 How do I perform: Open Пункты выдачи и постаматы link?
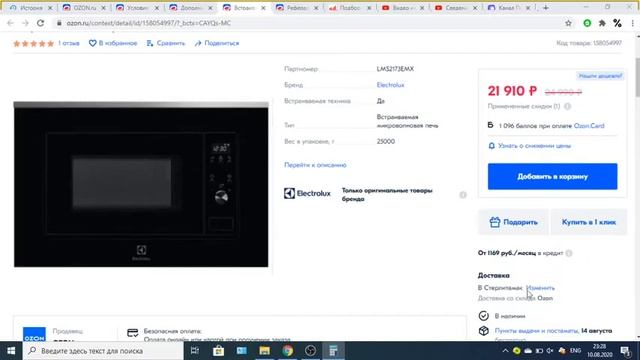pos(536,331)
